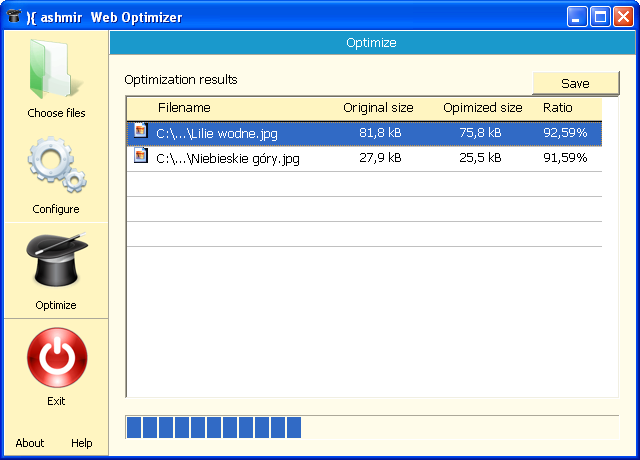Viewport: 640px width, 460px height.
Task: Click the red Exit power icon
Action: point(57,358)
